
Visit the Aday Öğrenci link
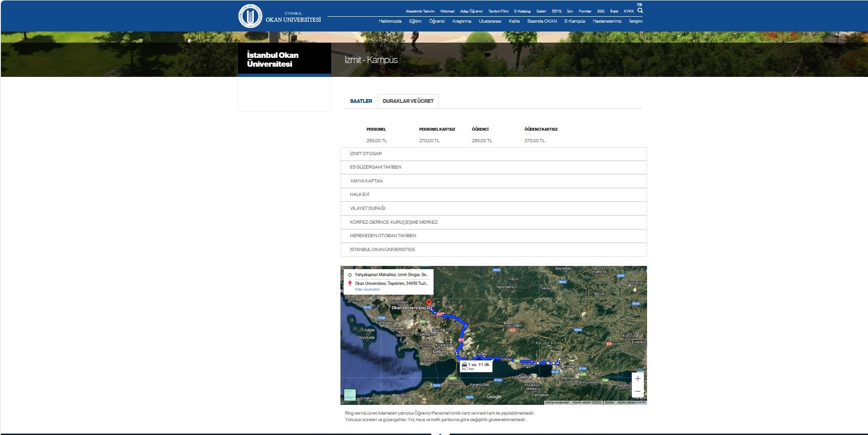click(471, 11)
